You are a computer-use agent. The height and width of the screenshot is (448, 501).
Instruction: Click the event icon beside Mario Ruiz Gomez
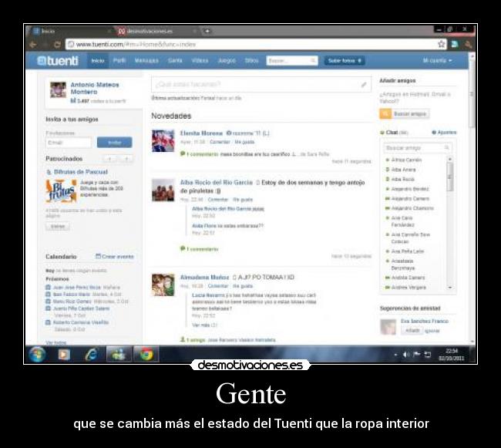click(x=48, y=301)
